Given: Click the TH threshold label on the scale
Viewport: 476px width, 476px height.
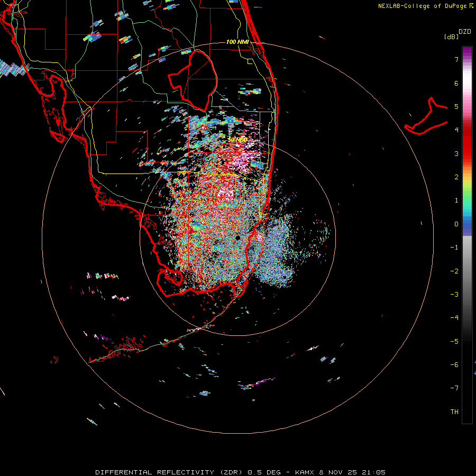Looking at the screenshot, I should click(x=454, y=412).
